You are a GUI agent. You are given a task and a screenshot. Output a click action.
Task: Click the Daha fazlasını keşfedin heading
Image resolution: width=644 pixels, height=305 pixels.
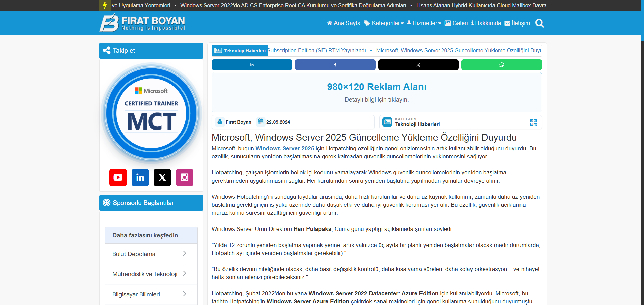[145, 235]
